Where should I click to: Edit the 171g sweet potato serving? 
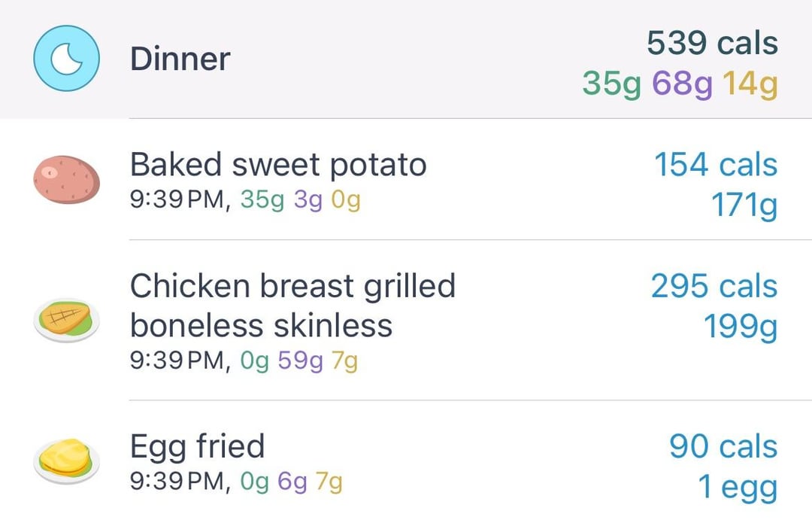point(744,205)
